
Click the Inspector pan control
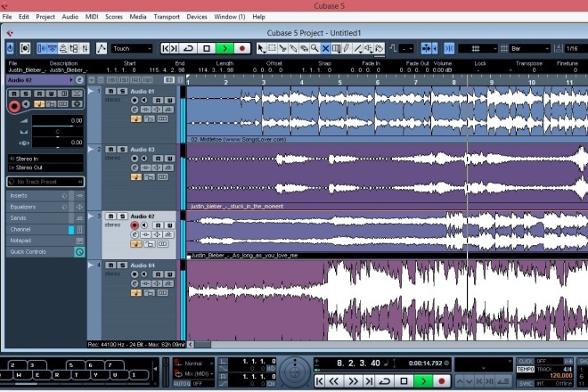57,133
